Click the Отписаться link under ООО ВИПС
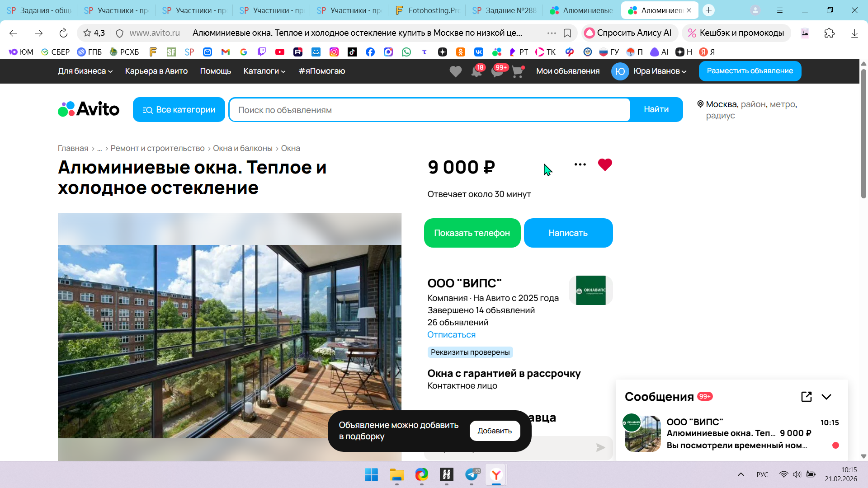 click(x=451, y=335)
